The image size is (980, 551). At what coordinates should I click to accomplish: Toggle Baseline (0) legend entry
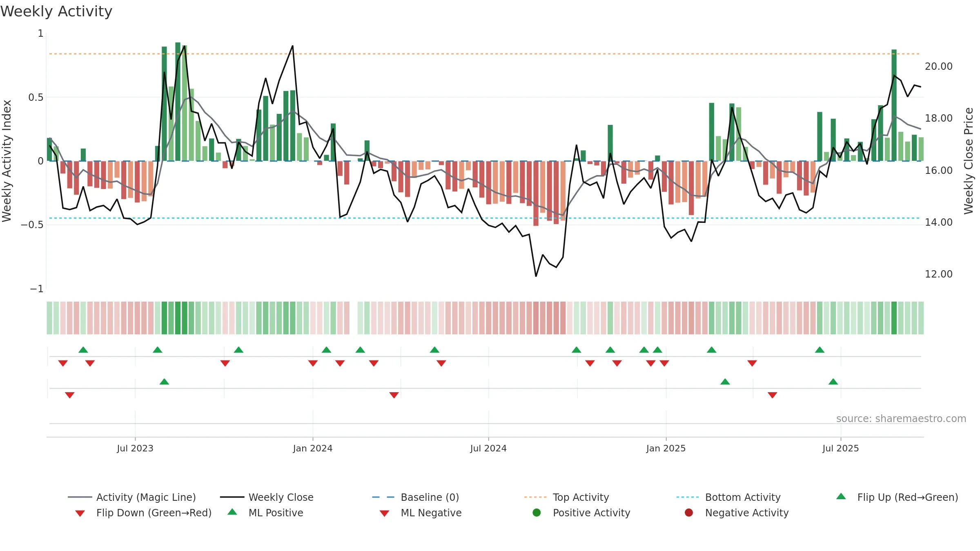point(416,497)
